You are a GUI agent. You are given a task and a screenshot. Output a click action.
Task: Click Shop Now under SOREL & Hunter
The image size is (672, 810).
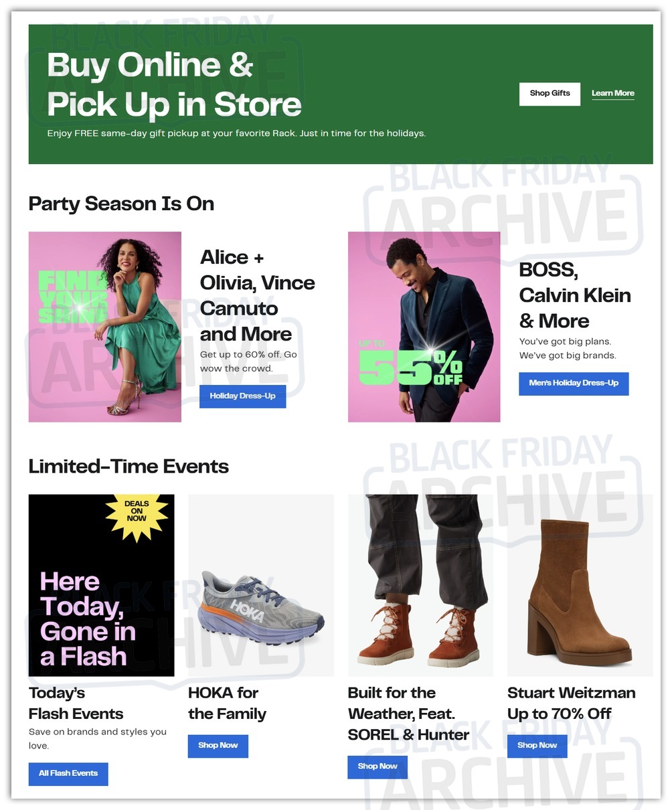(377, 766)
